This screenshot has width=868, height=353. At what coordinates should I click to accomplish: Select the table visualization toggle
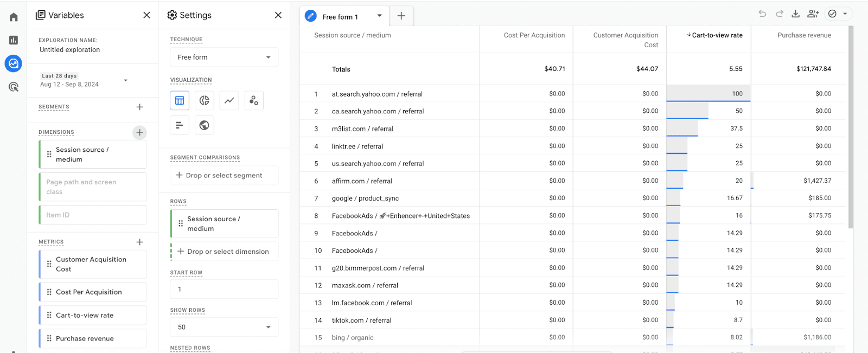coord(180,100)
